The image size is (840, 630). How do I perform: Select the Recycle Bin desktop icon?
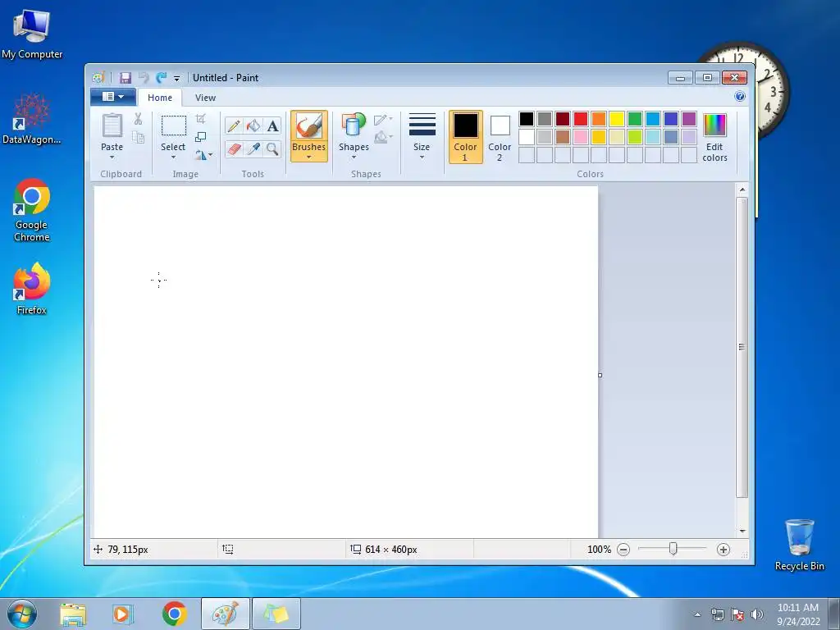799,545
